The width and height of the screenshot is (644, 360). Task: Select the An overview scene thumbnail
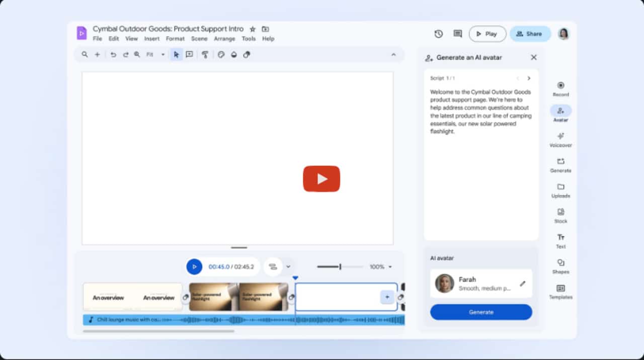133,297
